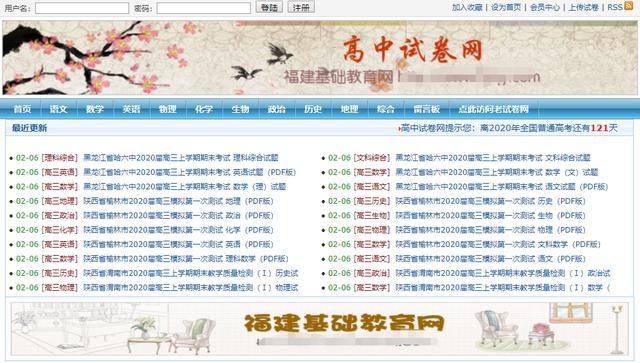Open 陕西省榆林市 模拟第一次测试 物理 (PDF版) link

(x=490, y=230)
